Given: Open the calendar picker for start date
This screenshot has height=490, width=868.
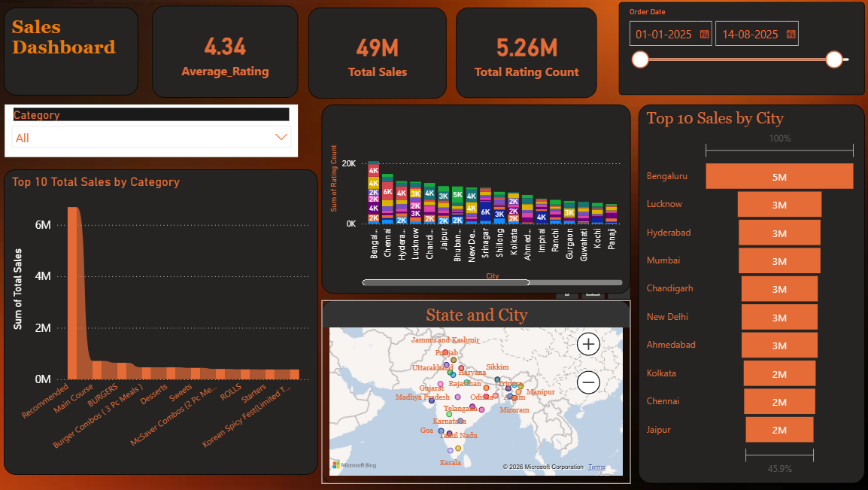Looking at the screenshot, I should [x=704, y=35].
